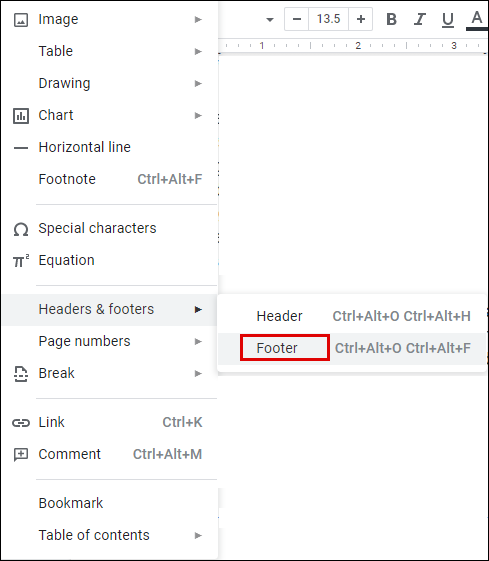Viewport: 489px width, 561px height.
Task: Open the text color A button
Action: 476,20
